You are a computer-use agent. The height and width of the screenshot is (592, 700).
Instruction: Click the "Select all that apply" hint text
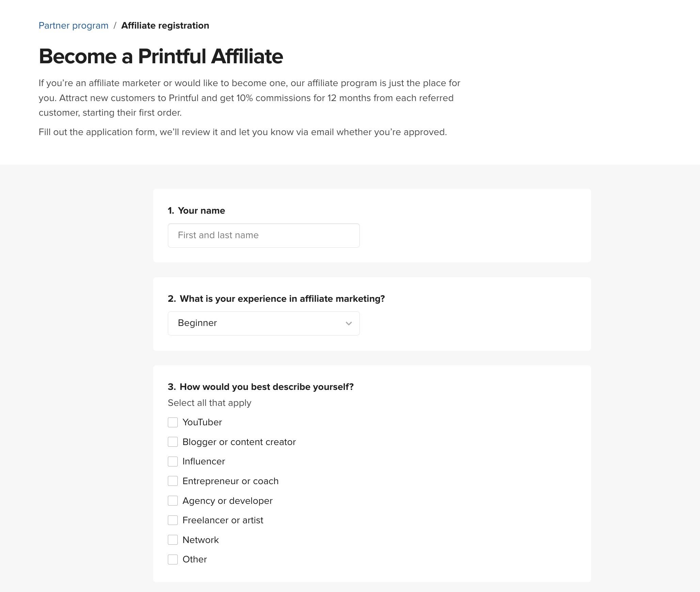[209, 403]
